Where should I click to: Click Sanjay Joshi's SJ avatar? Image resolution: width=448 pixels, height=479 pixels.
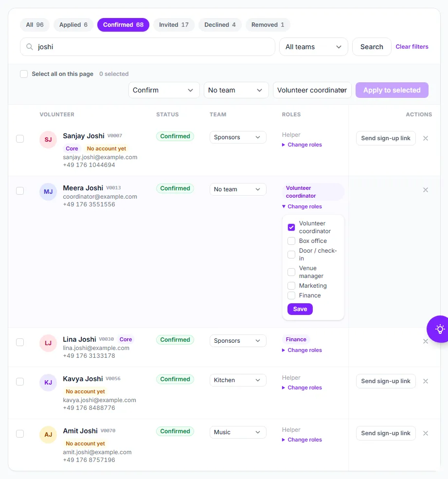[48, 140]
